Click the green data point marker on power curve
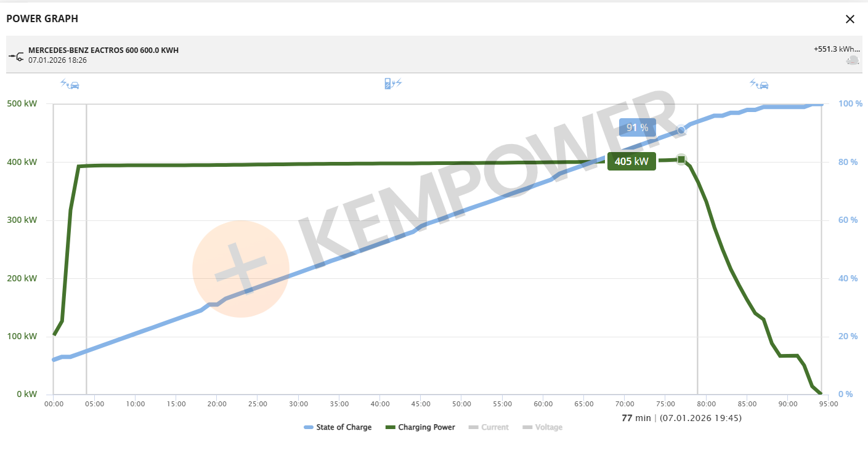 [681, 159]
